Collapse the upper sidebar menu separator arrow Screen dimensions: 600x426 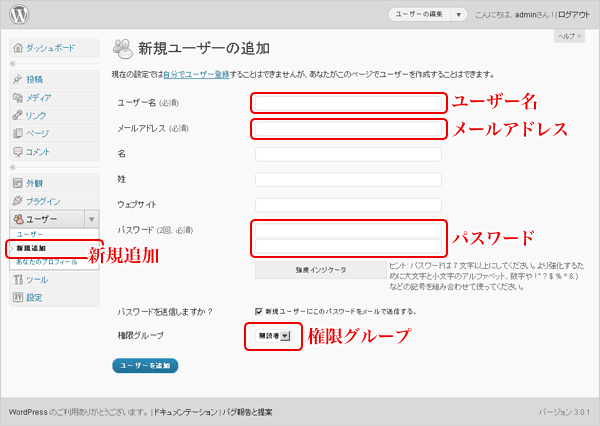(13, 64)
